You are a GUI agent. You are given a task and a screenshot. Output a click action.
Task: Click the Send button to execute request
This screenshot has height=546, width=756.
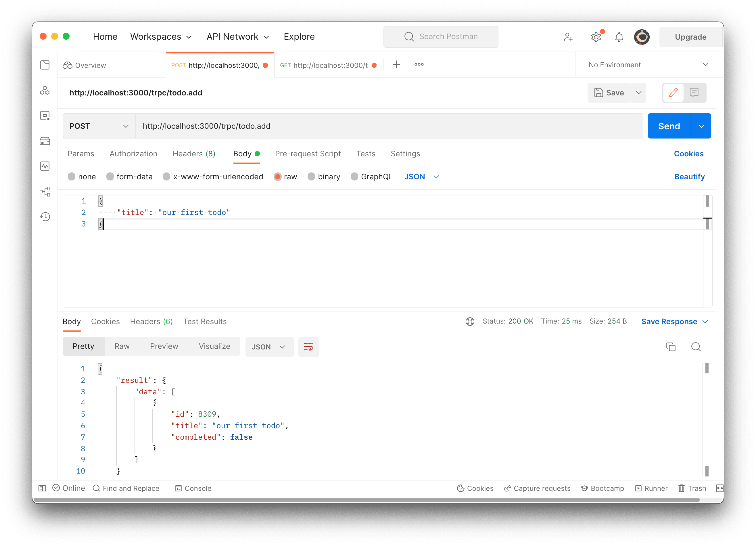click(x=669, y=126)
